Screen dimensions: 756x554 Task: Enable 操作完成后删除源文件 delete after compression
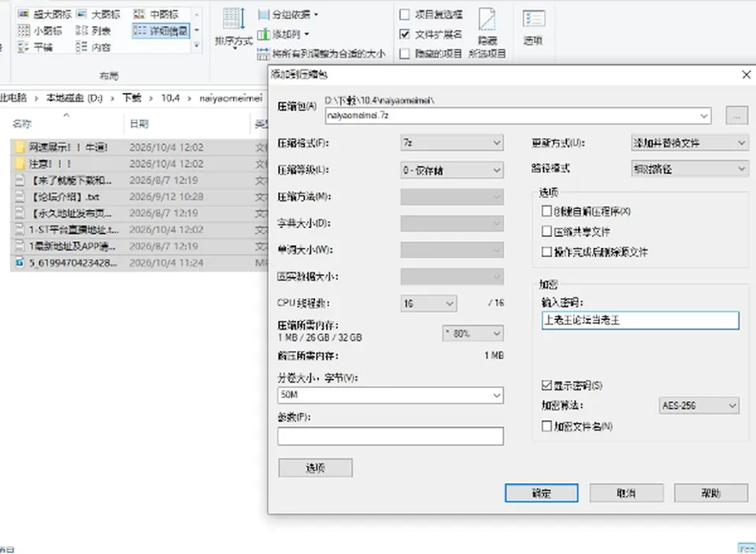click(547, 252)
